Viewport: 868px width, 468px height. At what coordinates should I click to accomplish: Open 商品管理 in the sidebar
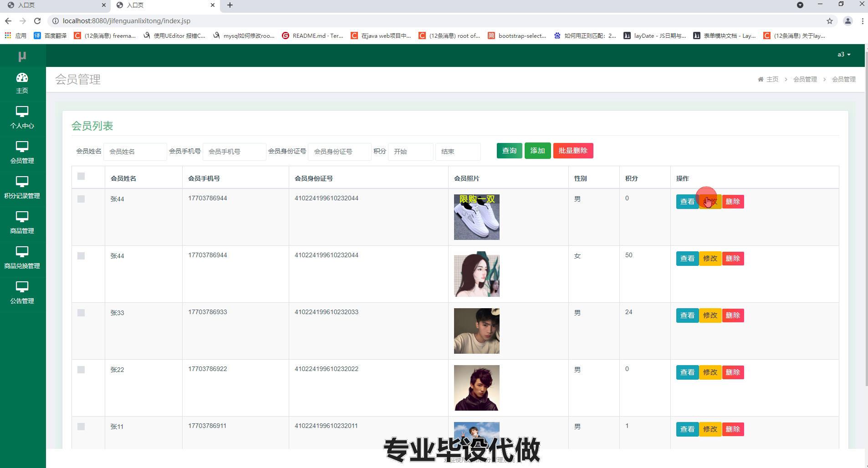(22, 224)
